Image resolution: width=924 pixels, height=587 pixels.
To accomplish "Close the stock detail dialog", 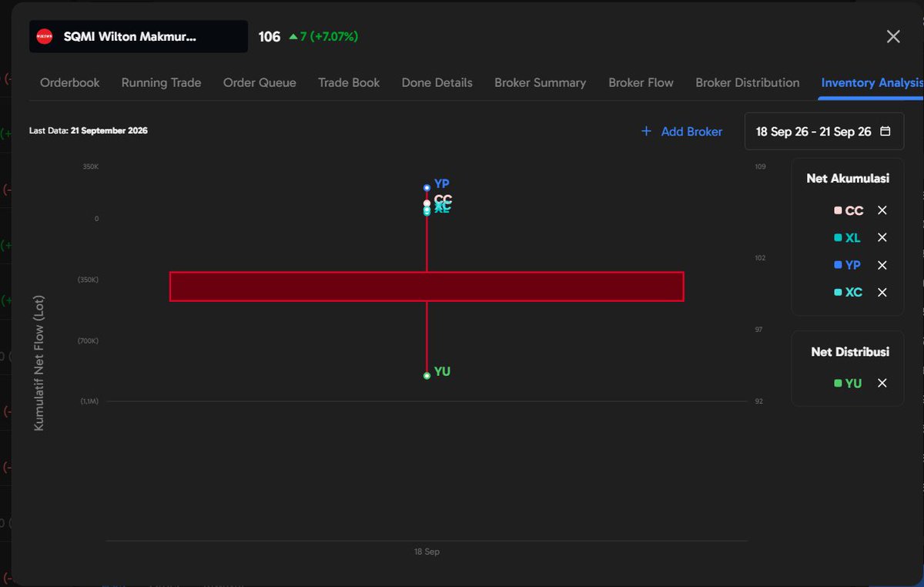I will (x=893, y=36).
